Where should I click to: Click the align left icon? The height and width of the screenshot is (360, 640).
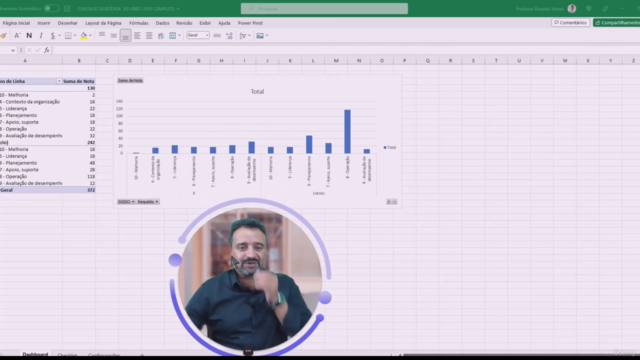coord(137,36)
